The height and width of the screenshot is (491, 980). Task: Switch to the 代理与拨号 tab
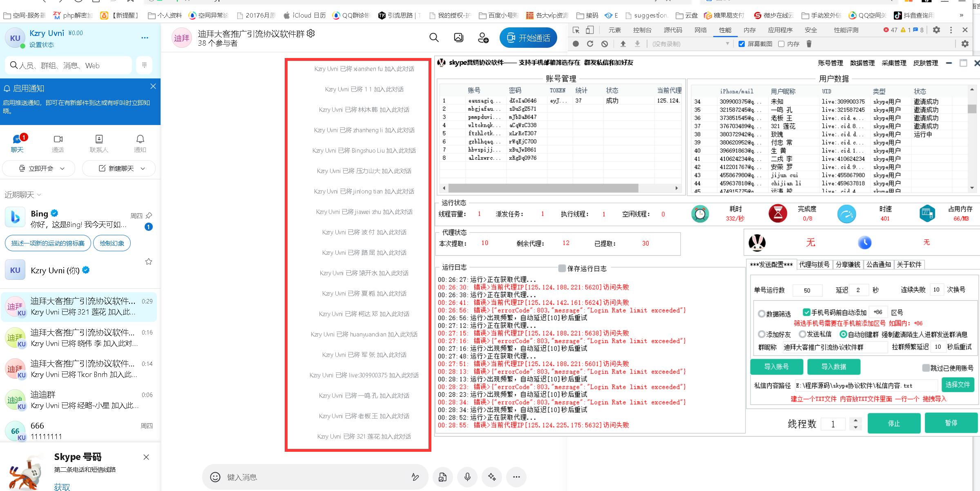click(x=814, y=265)
